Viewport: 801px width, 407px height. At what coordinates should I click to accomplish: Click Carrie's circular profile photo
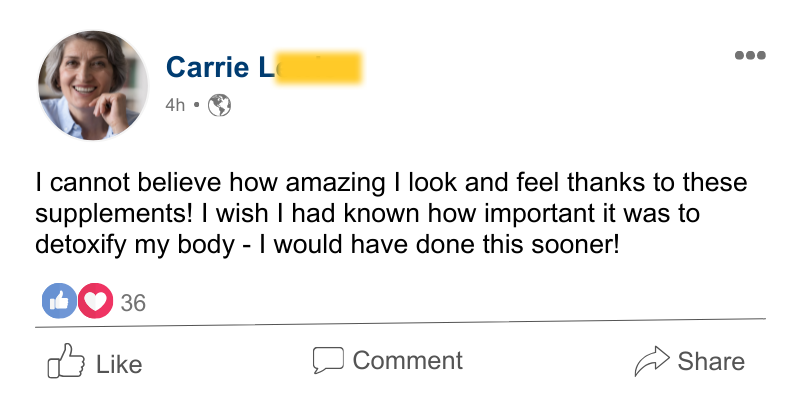[x=93, y=85]
